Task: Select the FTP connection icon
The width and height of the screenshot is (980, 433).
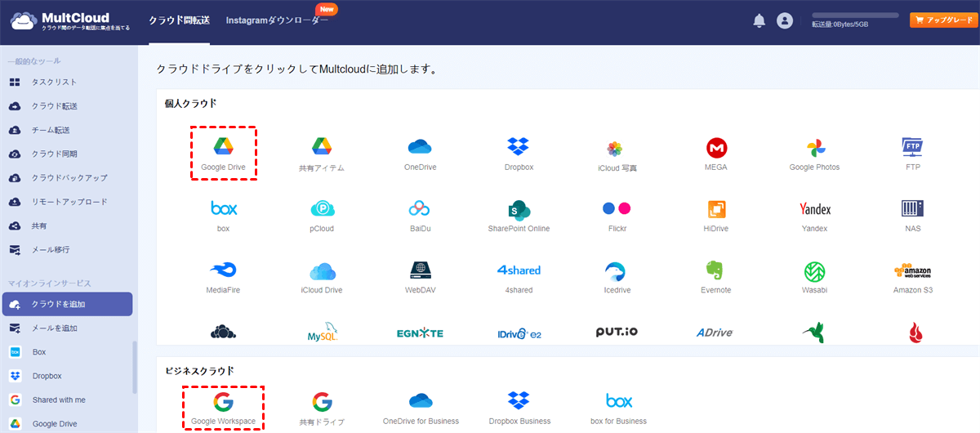Action: [912, 153]
